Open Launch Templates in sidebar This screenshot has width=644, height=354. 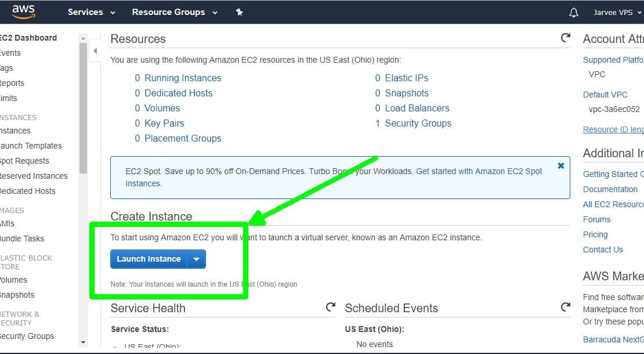click(x=31, y=146)
